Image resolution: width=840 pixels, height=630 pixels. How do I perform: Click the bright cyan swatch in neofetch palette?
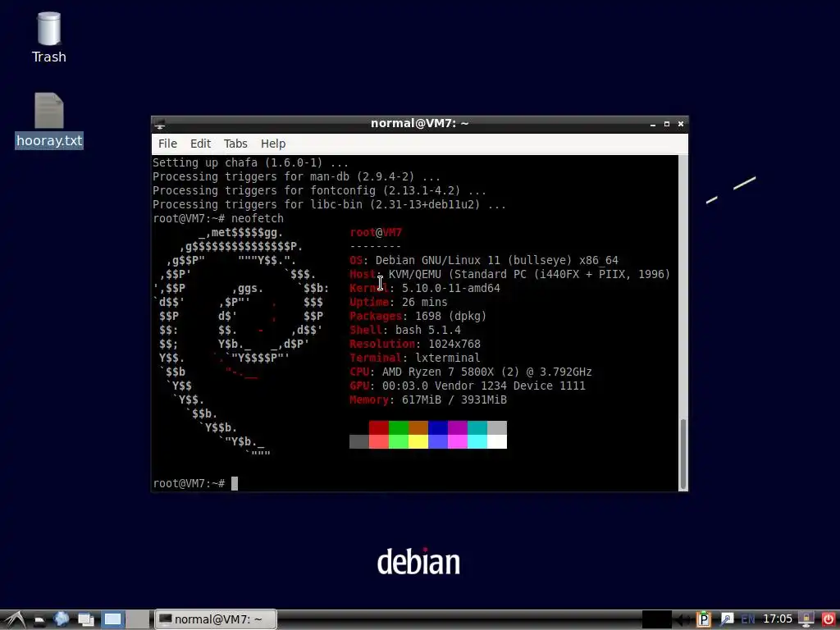point(477,441)
